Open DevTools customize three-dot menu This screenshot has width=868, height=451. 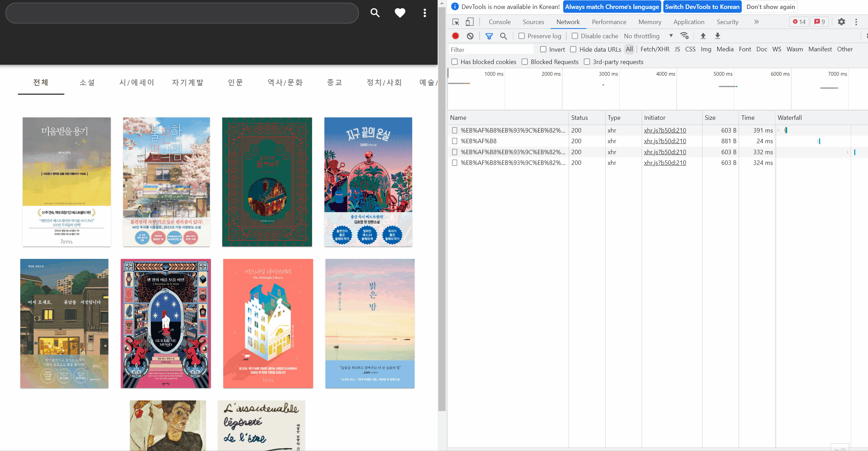pyautogui.click(x=856, y=22)
